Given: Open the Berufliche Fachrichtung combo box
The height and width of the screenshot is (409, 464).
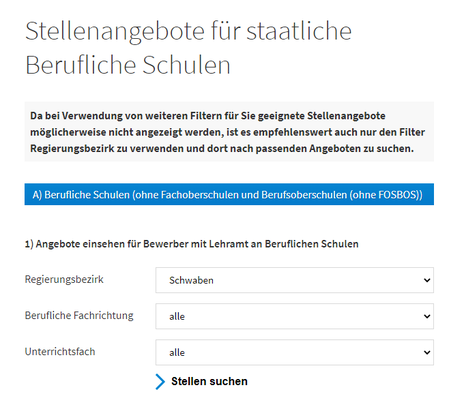Looking at the screenshot, I should coord(294,316).
